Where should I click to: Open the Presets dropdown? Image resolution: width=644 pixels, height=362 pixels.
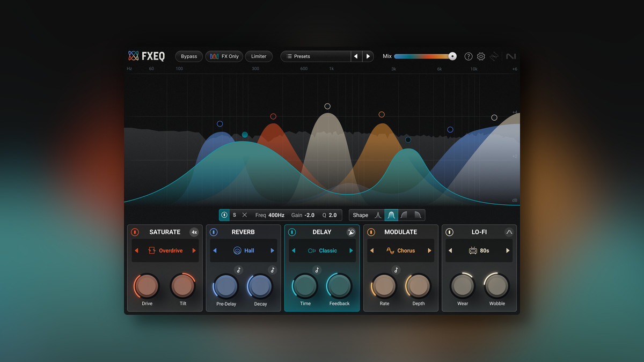[316, 56]
